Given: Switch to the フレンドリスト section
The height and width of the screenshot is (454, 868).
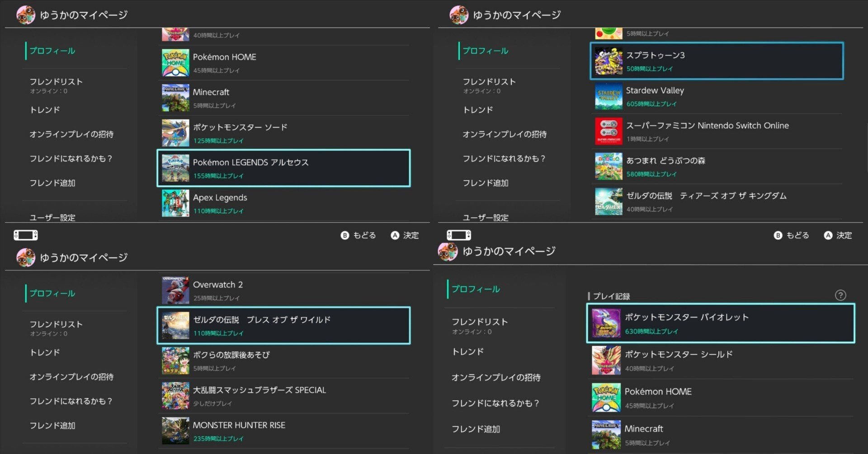Looking at the screenshot, I should tap(55, 82).
